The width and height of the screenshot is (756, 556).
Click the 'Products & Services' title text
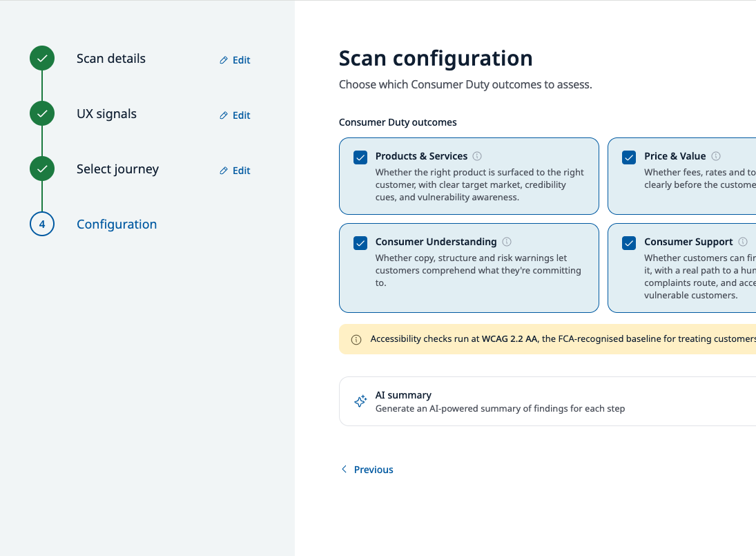coord(421,156)
